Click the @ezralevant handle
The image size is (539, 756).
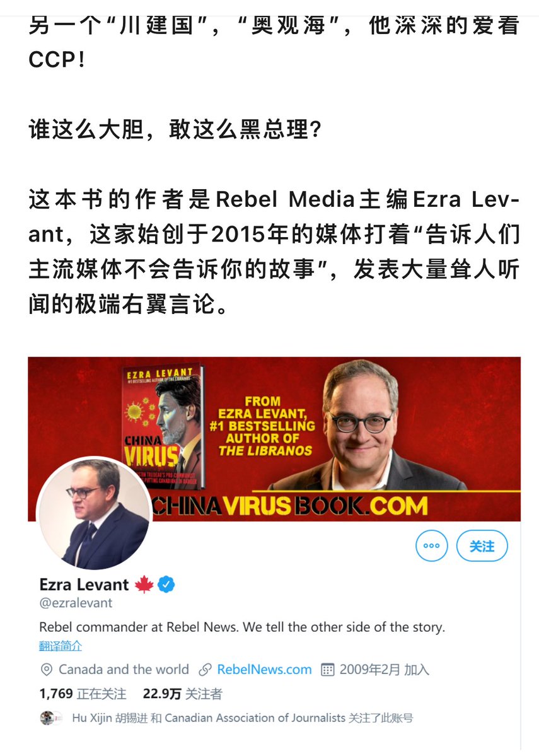coord(76,603)
